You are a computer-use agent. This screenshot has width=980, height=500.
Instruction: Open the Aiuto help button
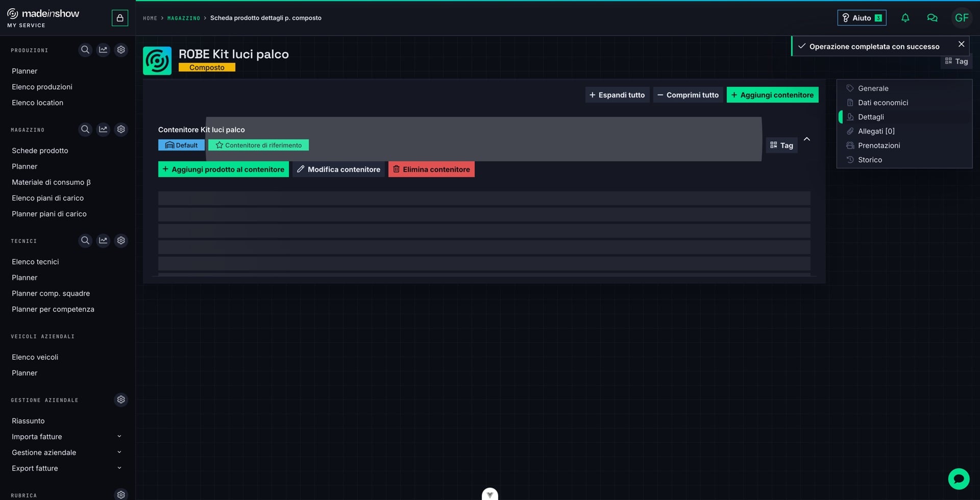862,18
